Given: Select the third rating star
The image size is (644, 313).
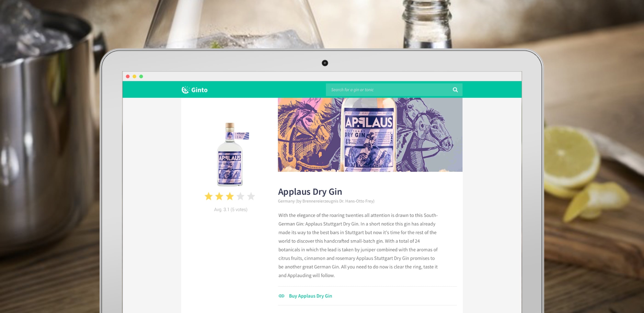Looking at the screenshot, I should pos(230,196).
